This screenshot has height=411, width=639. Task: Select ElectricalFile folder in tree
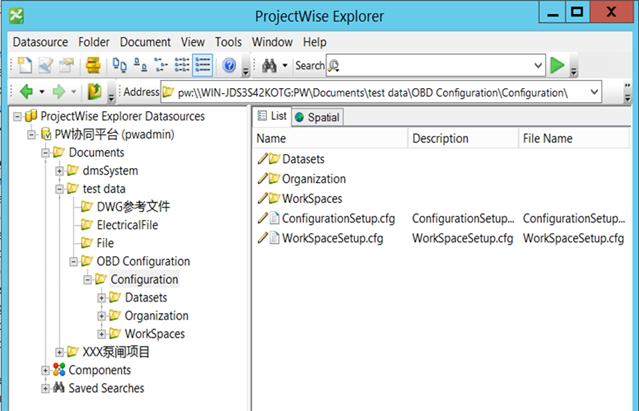(127, 225)
